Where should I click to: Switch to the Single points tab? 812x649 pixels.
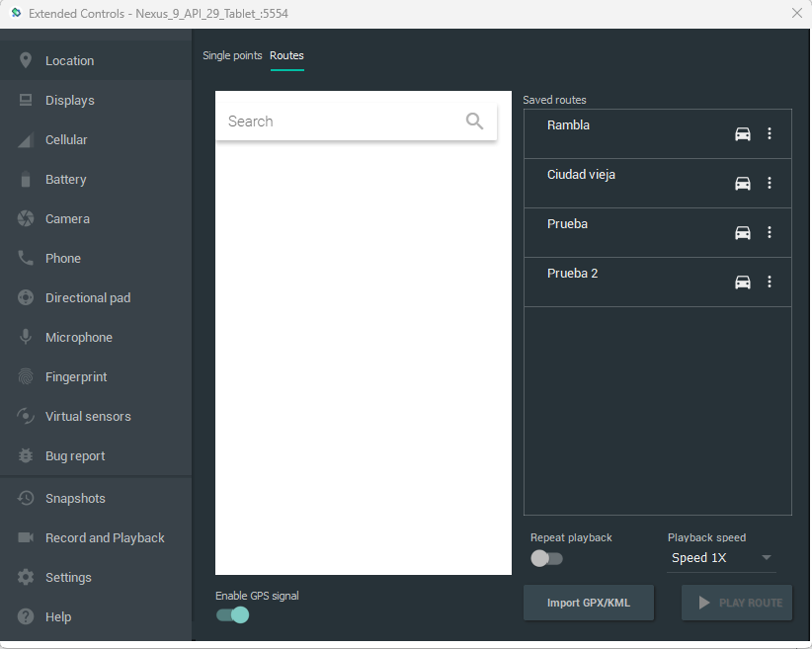point(232,55)
